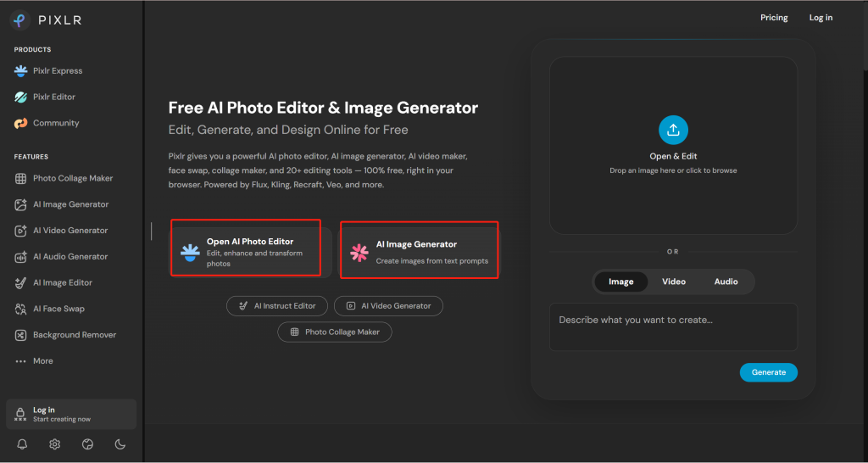Click the blue upload Open & Edit icon

click(673, 130)
